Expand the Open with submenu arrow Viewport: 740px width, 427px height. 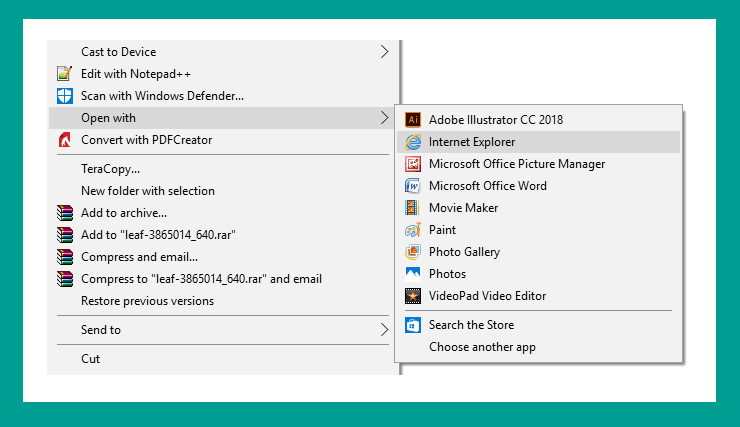(x=385, y=117)
